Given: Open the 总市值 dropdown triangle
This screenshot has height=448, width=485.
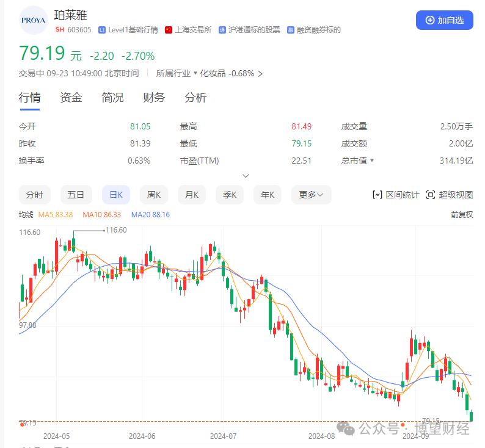Looking at the screenshot, I should [372, 161].
